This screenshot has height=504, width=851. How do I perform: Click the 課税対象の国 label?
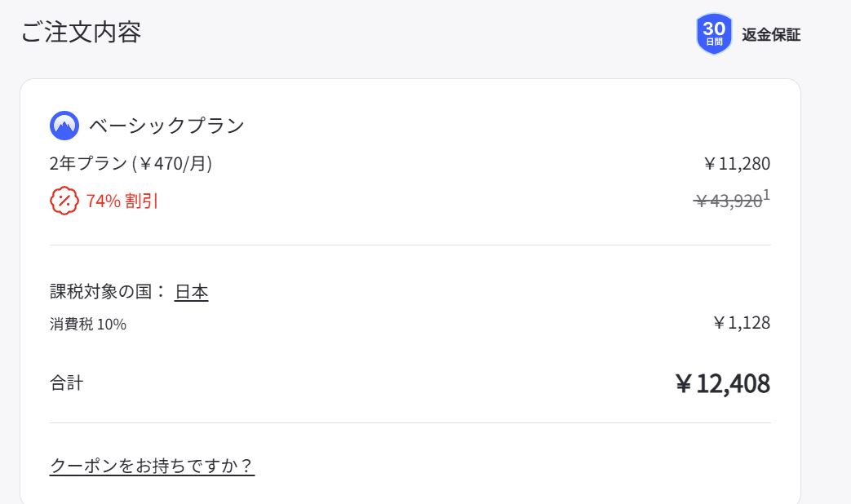coord(107,292)
